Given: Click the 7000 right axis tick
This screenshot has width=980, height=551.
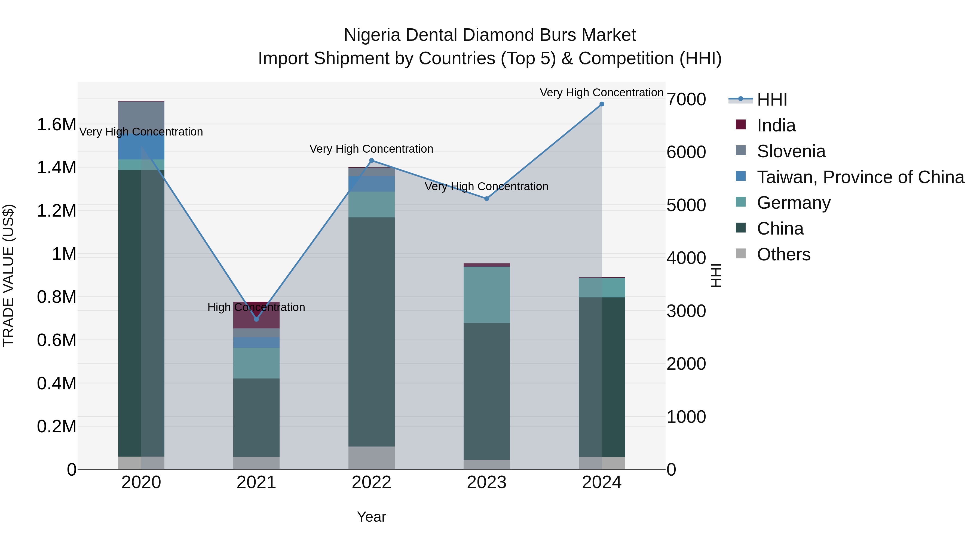Looking at the screenshot, I should point(687,99).
